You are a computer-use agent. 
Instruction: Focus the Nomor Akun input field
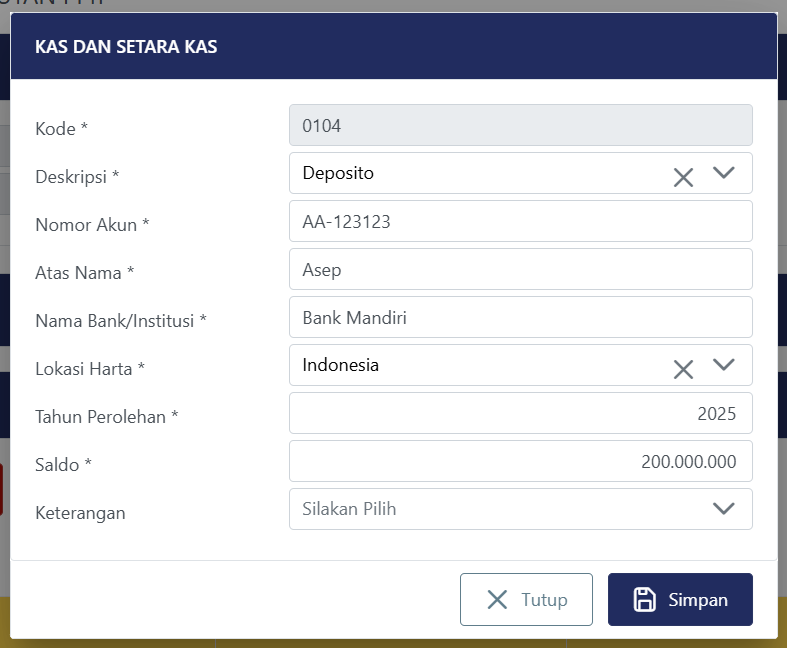pos(520,221)
